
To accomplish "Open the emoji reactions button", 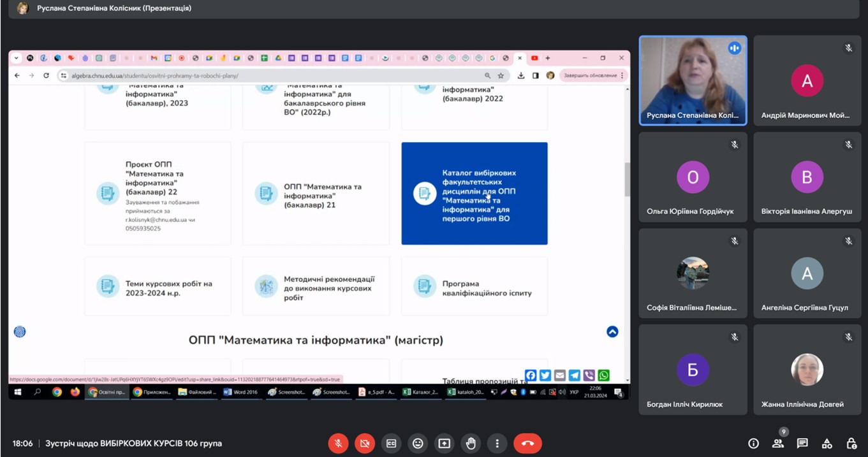I will click(418, 443).
